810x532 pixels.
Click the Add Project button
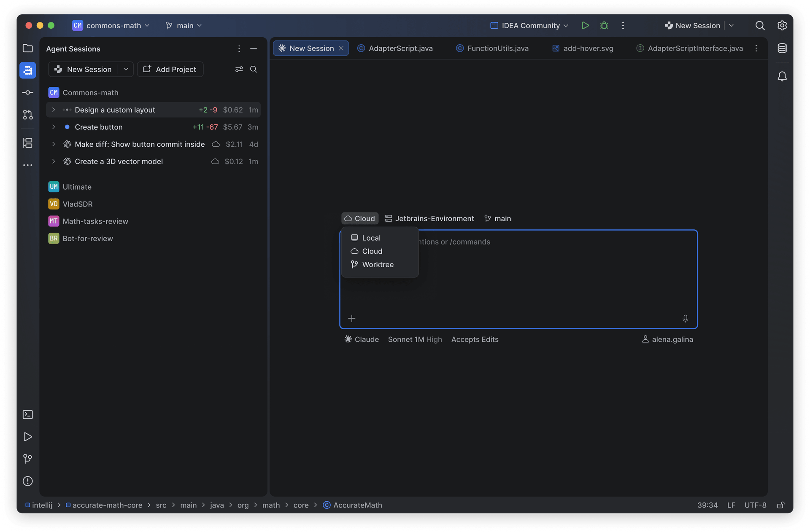point(170,69)
